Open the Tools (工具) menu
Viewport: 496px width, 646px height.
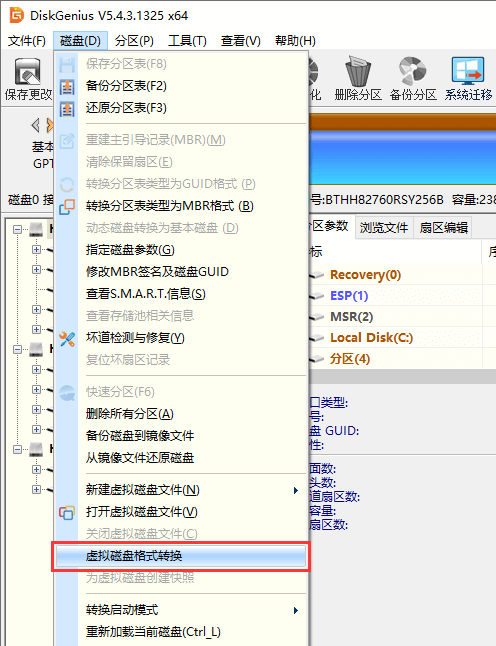[x=187, y=41]
